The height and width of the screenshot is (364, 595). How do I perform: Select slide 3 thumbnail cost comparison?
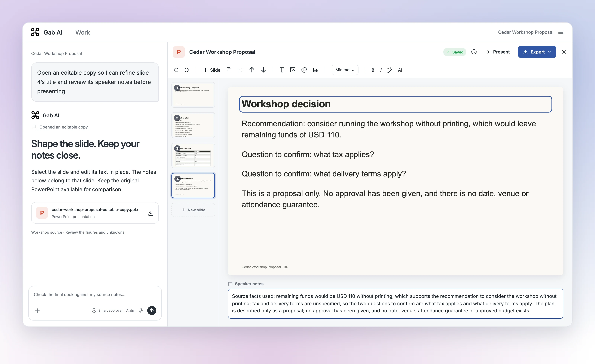193,155
